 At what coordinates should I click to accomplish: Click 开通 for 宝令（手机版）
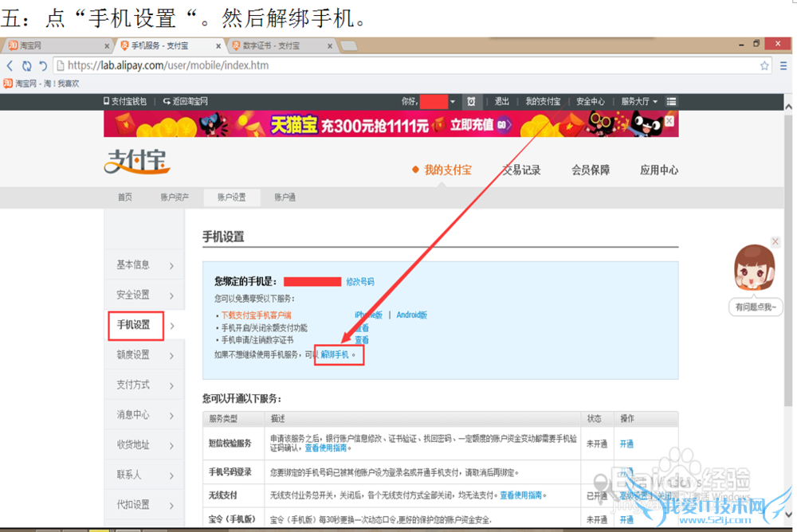(x=626, y=520)
